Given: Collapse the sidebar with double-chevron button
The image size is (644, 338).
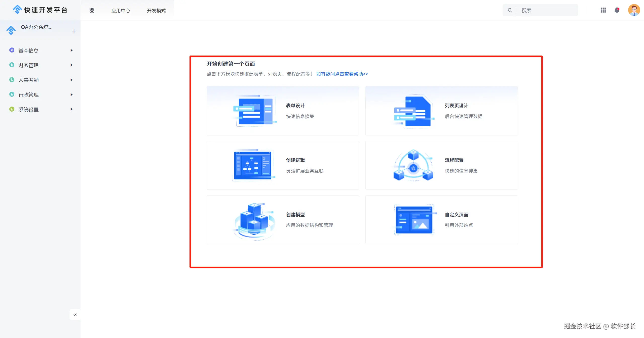Looking at the screenshot, I should 75,315.
